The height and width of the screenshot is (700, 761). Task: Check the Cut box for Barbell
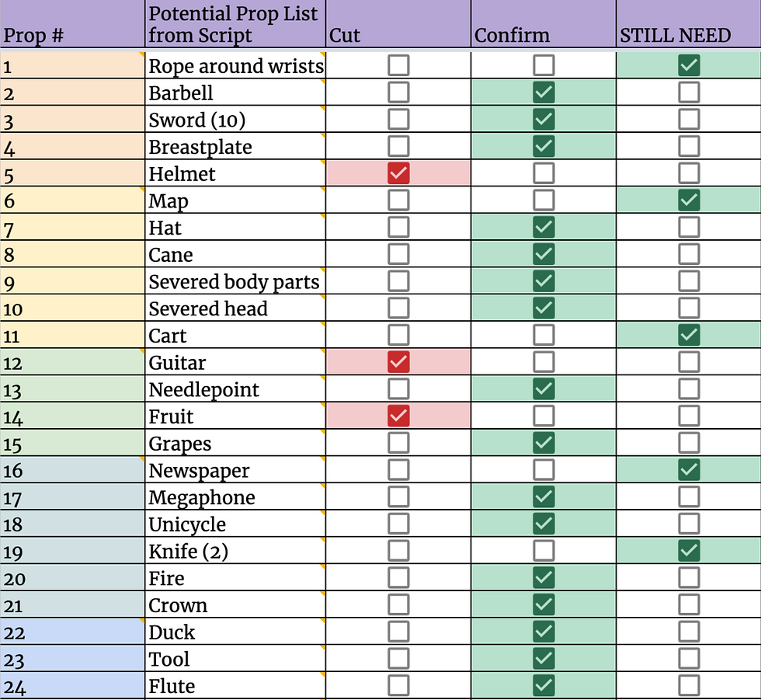(398, 92)
